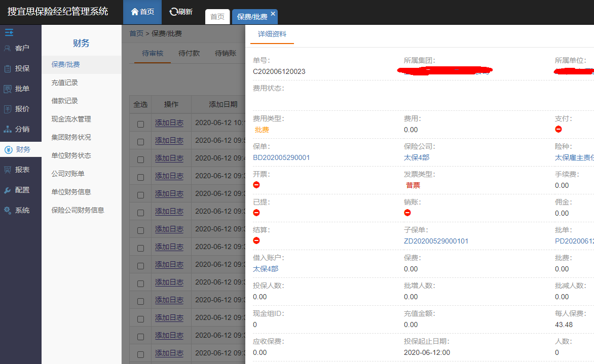594x364 pixels.
Task: Click the 普票 invoice type label
Action: click(x=413, y=185)
